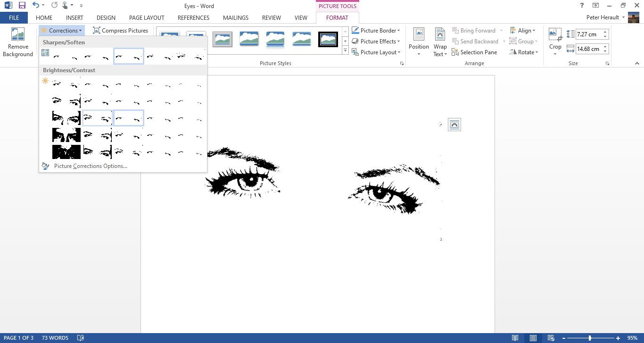Expand the Picture Styles gallery

tap(345, 50)
